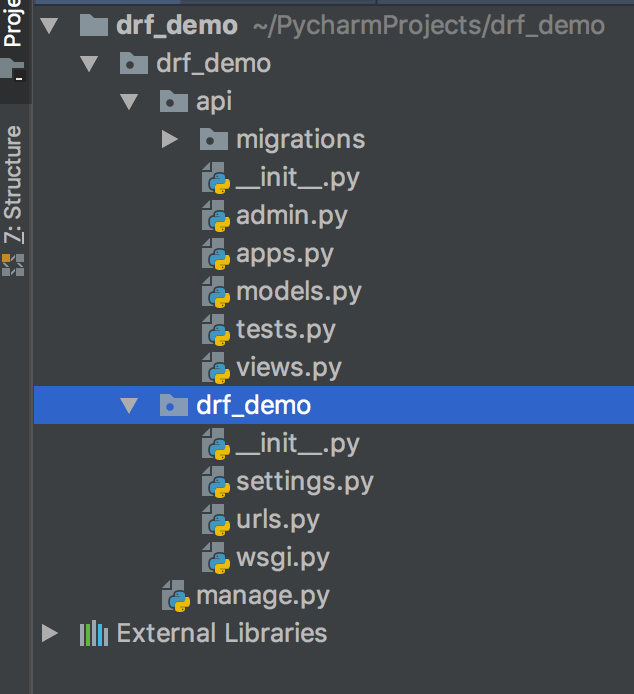
Task: Select models.py file name
Action: 299,293
